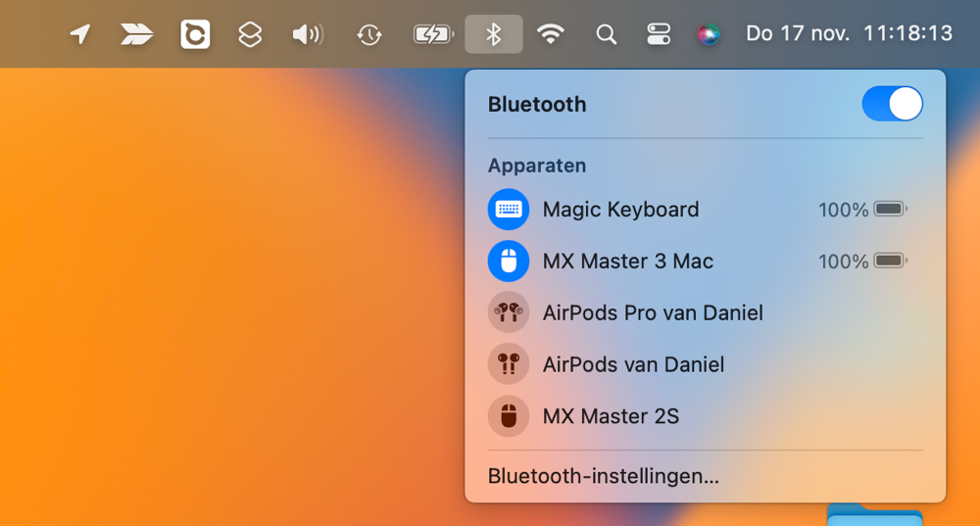Click the stacked layers menu bar icon
This screenshot has height=526, width=980.
coord(250,33)
